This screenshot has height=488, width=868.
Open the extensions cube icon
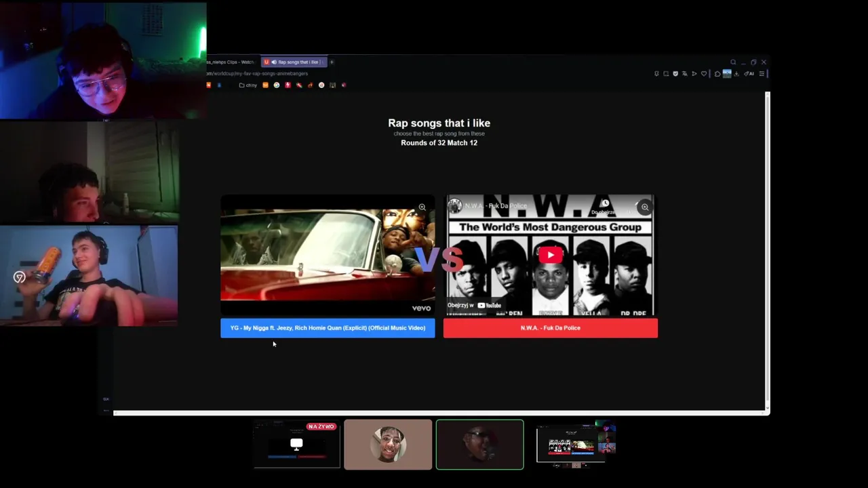(717, 73)
